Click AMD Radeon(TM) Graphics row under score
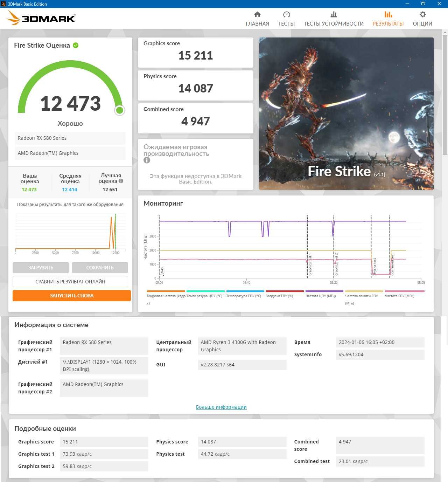This screenshot has width=448, height=482. point(70,153)
